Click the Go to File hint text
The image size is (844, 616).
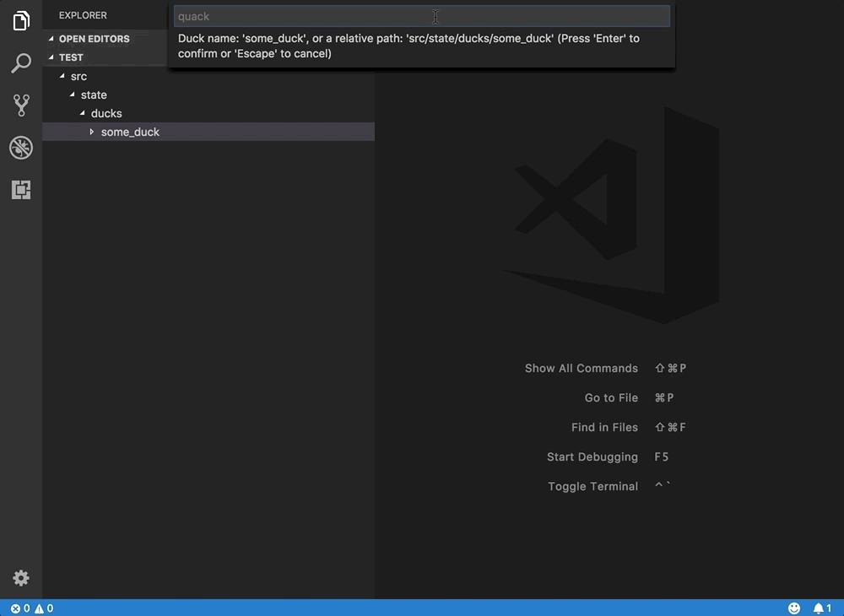(611, 398)
